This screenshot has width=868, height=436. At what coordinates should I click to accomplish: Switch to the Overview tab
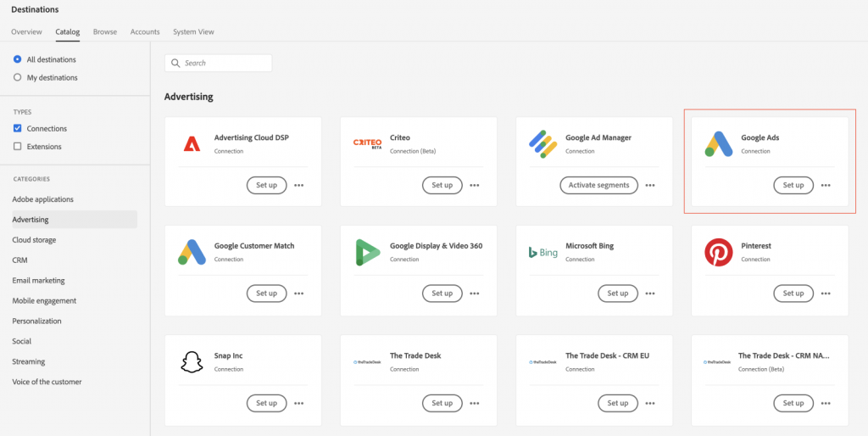(x=26, y=31)
